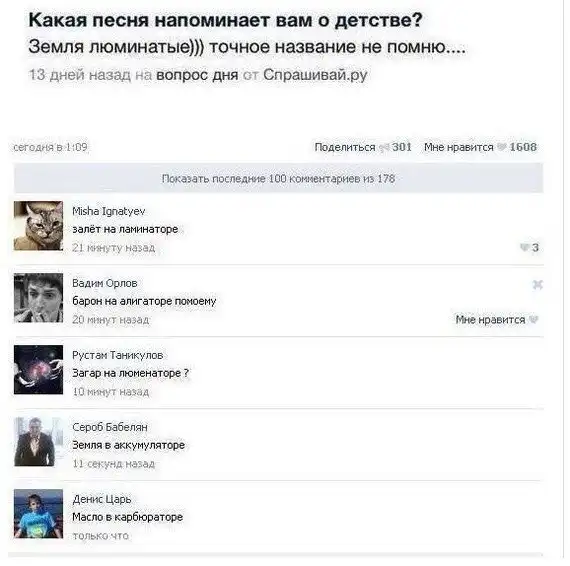The image size is (570, 566).
Task: Click the Поделиться share link
Action: [x=345, y=147]
